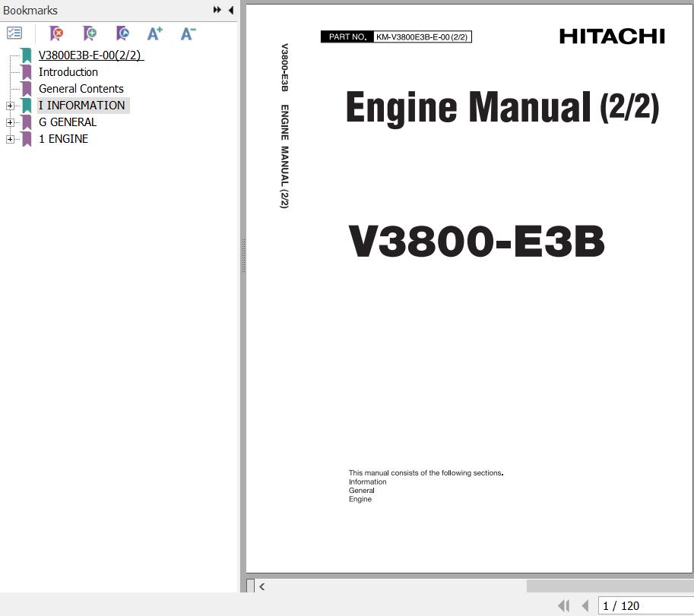Viewport: 694px width, 616px height.
Task: Select the 1 ENGINE bookmark
Action: [x=64, y=139]
